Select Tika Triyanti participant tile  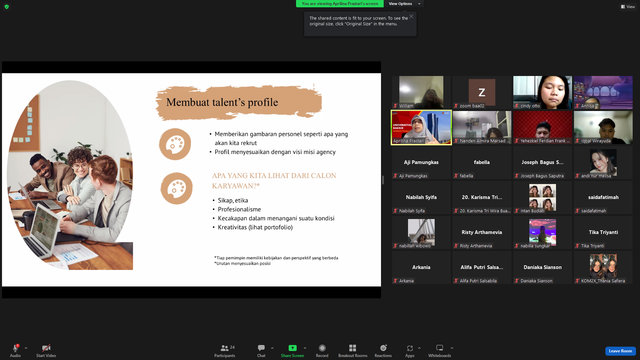tap(603, 233)
